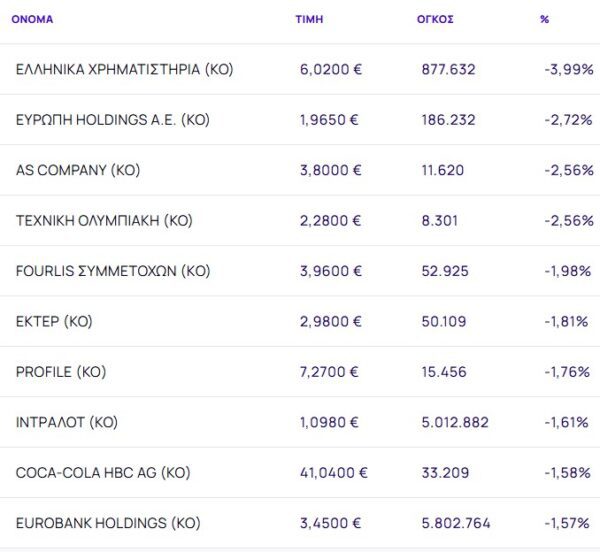The height and width of the screenshot is (552, 600).
Task: Open ΙΝΤΡΑΛΟΤ (ΚΟ) stock details
Action: point(67,422)
